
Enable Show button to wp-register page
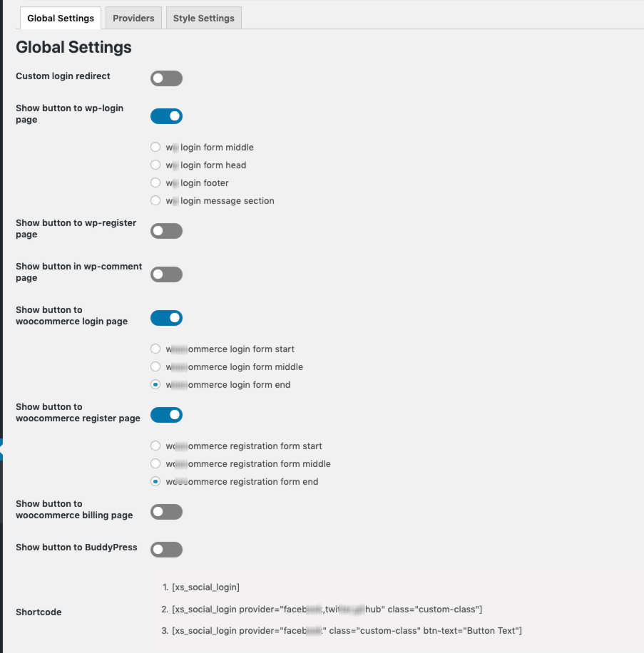click(x=166, y=231)
